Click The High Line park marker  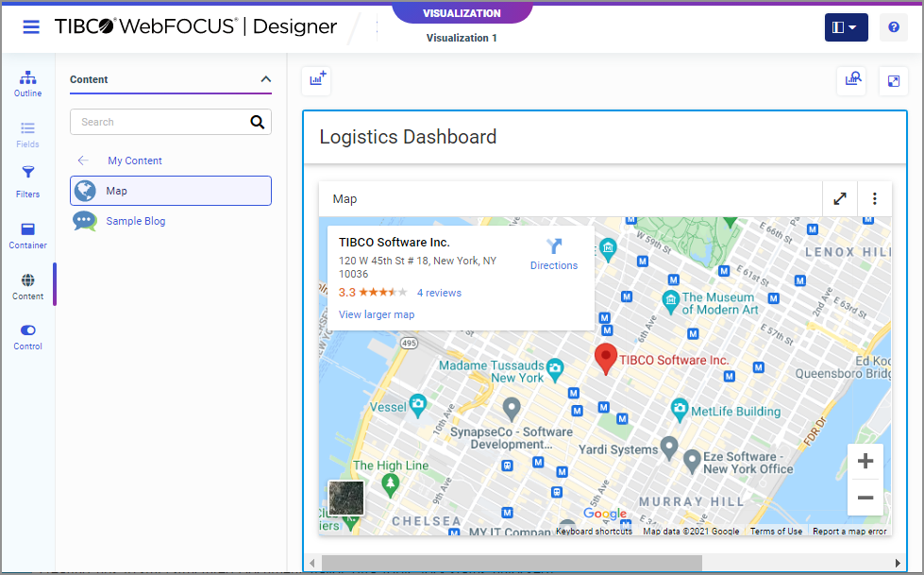coord(390,485)
